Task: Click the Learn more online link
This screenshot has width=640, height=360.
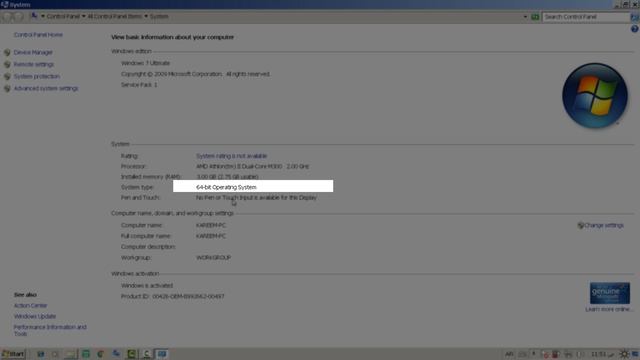Action: coord(609,309)
